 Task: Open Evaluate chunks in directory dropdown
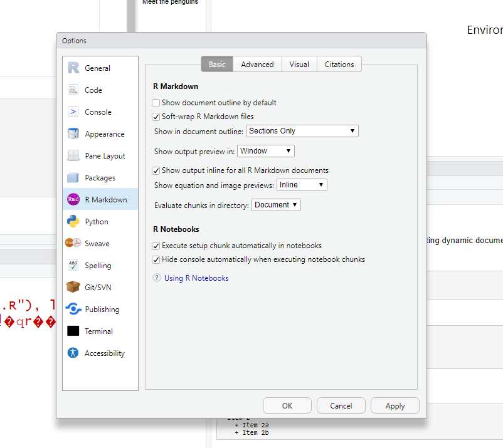pyautogui.click(x=276, y=205)
